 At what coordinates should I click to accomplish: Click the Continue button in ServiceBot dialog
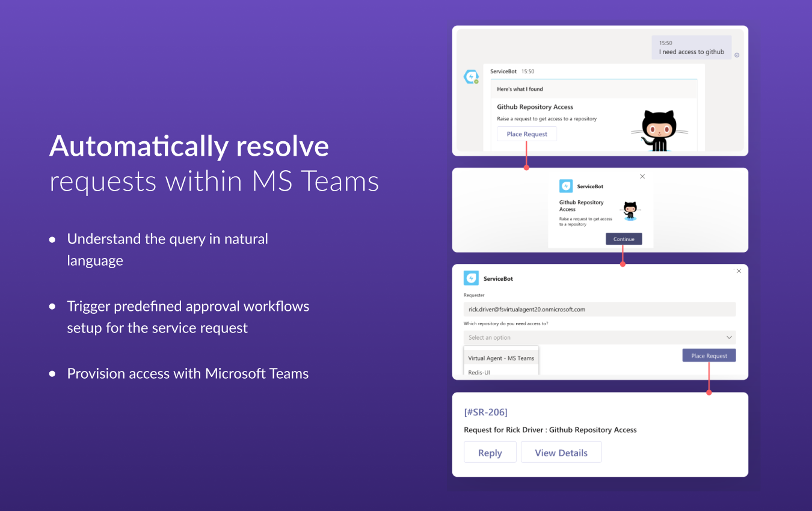(624, 239)
